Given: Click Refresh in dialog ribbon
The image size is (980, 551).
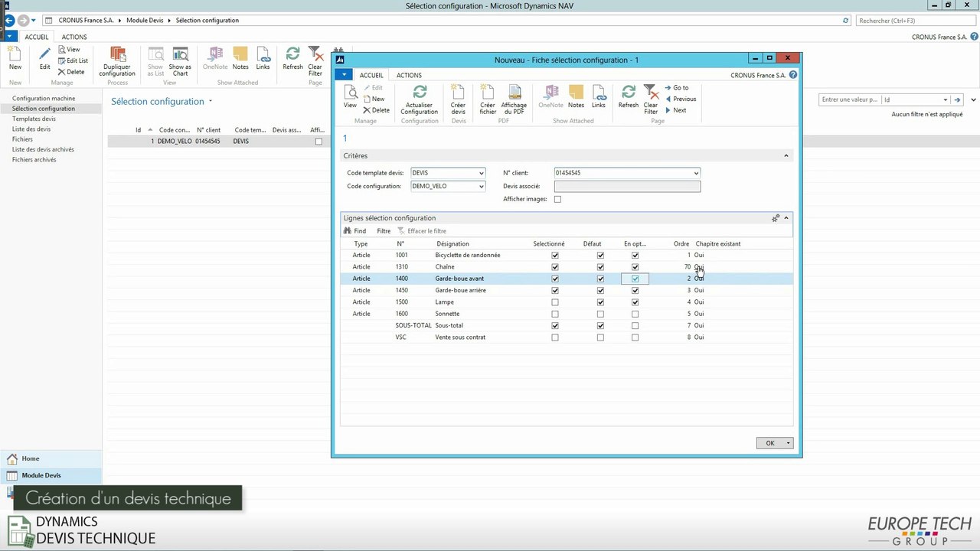Looking at the screenshot, I should pos(629,98).
